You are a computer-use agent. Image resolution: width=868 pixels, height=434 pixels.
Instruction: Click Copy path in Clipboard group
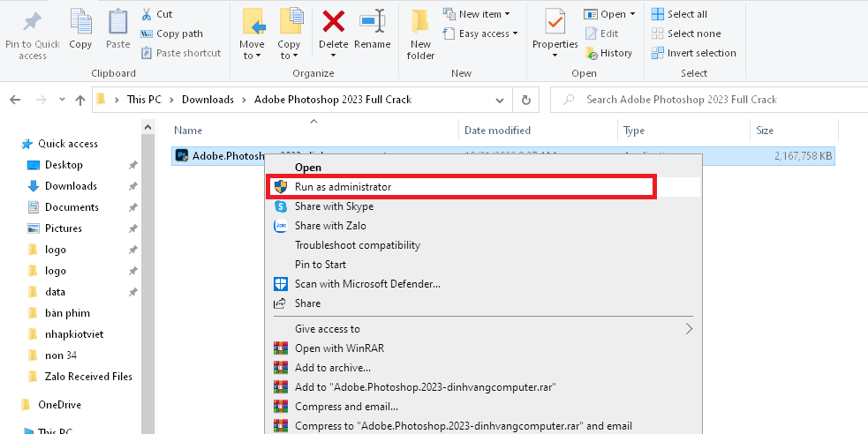[x=171, y=34]
